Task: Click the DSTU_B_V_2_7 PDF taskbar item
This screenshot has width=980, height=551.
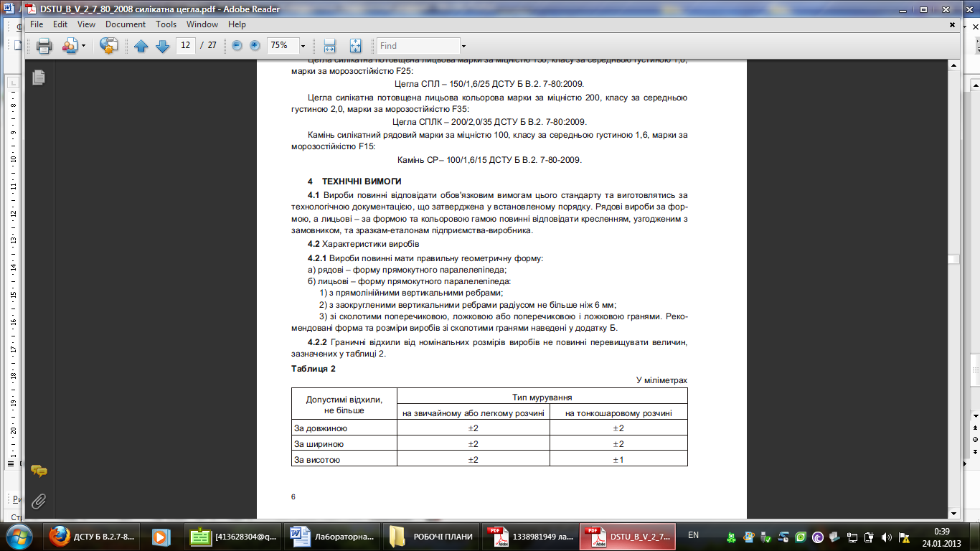Action: (x=629, y=537)
